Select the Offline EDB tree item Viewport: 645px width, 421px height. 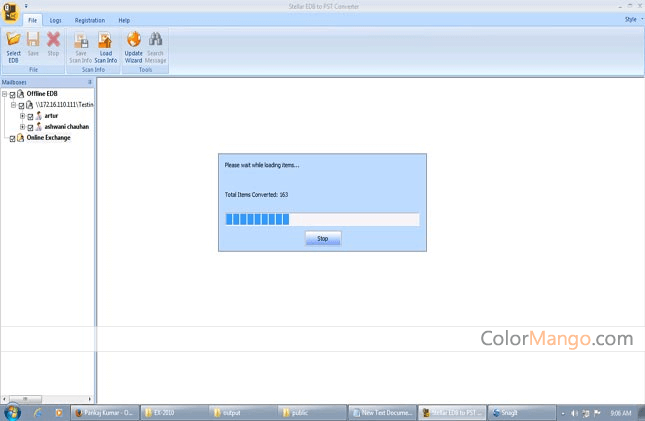(x=42, y=94)
